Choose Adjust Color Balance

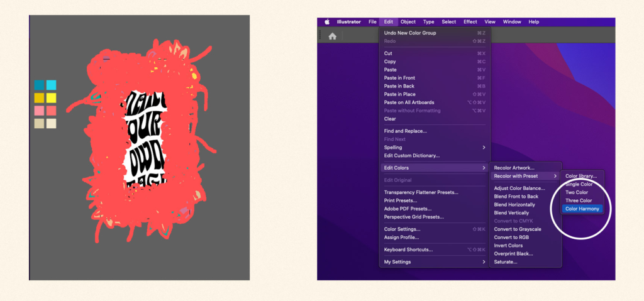click(x=526, y=189)
